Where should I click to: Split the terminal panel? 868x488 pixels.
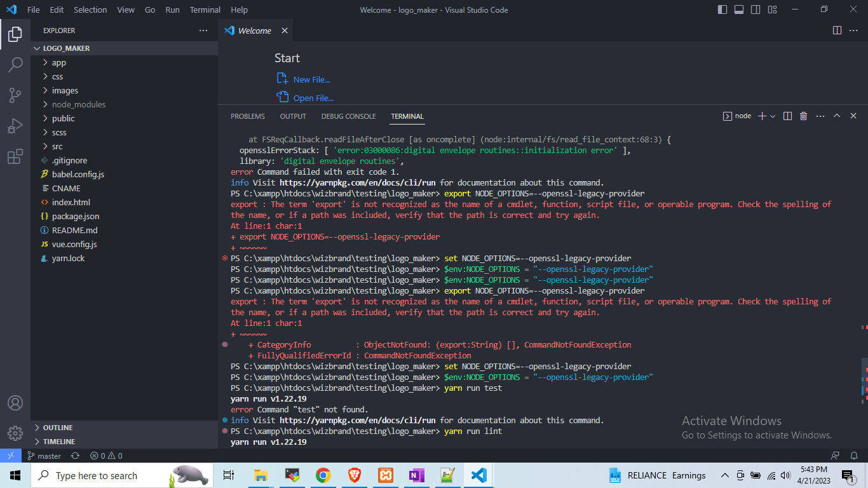(x=787, y=116)
